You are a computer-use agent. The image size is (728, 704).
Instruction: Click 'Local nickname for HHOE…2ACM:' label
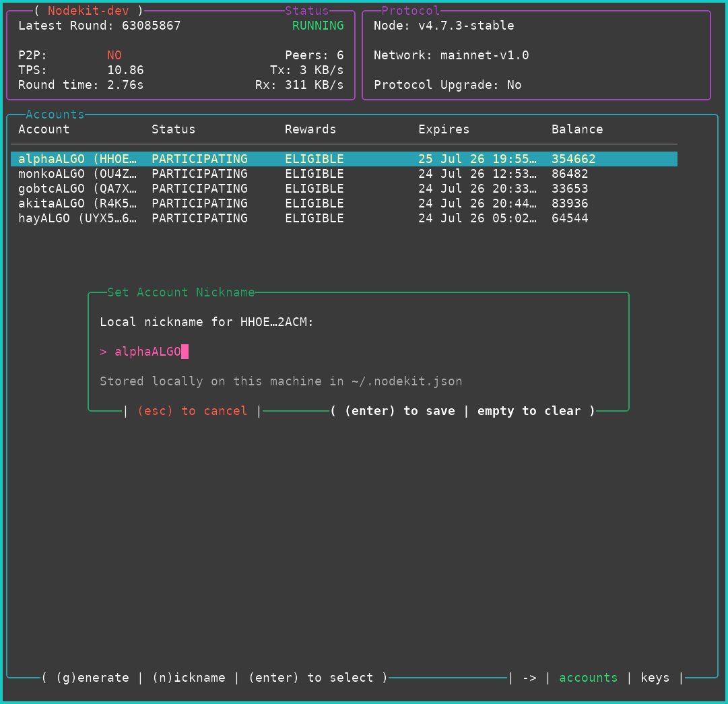[x=207, y=322]
